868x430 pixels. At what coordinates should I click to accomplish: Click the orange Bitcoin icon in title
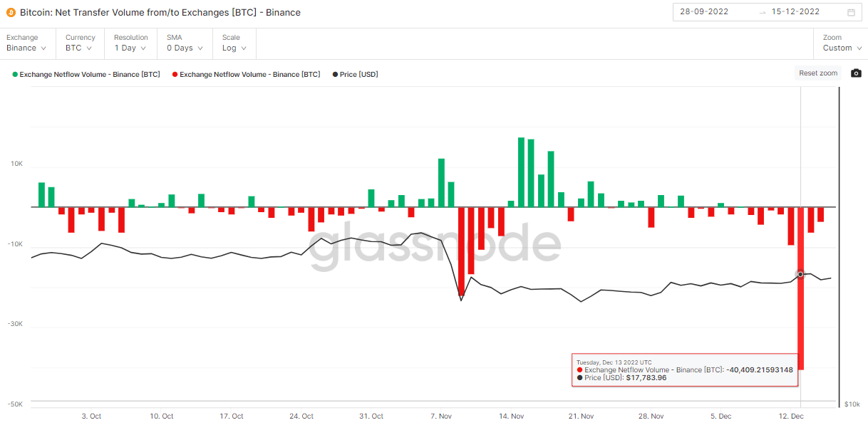11,12
